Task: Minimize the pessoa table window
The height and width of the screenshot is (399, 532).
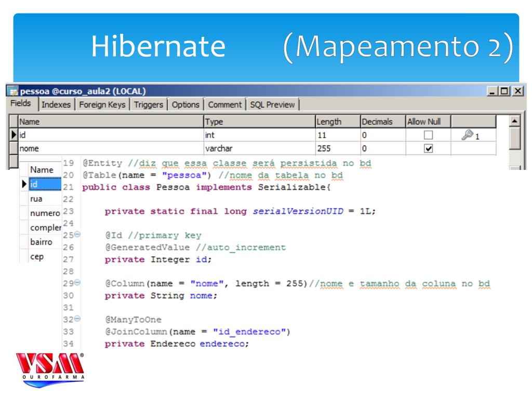Action: tap(492, 91)
